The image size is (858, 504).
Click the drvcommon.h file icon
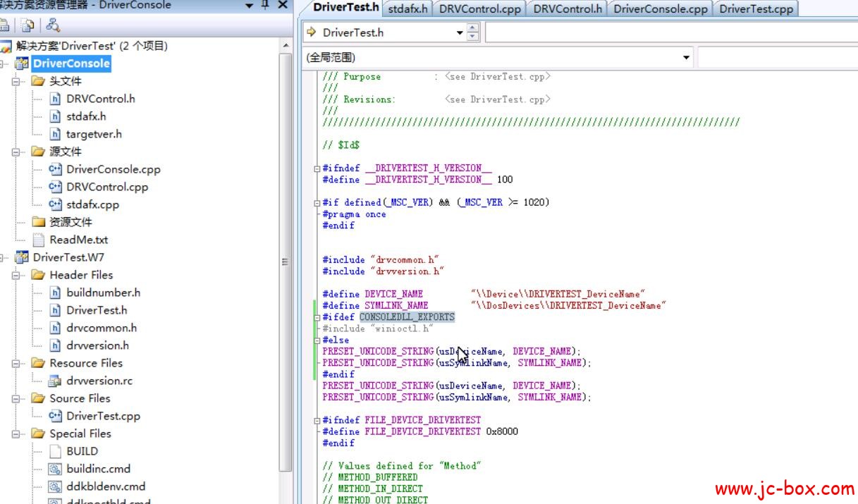(x=55, y=328)
